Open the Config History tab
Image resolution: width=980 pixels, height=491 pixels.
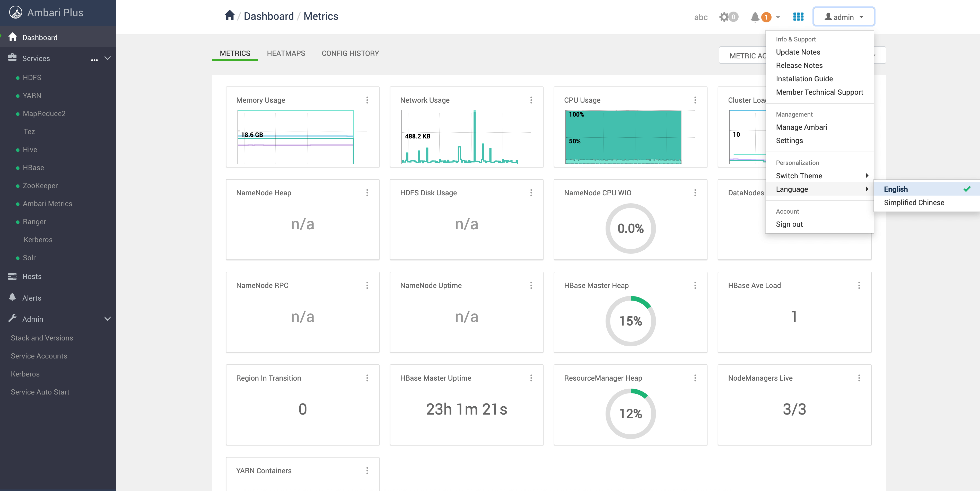350,53
